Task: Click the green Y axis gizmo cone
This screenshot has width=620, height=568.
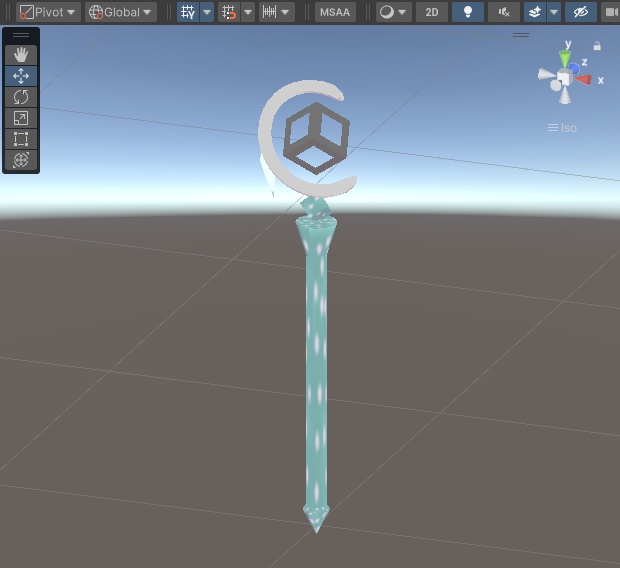Action: pos(565,59)
